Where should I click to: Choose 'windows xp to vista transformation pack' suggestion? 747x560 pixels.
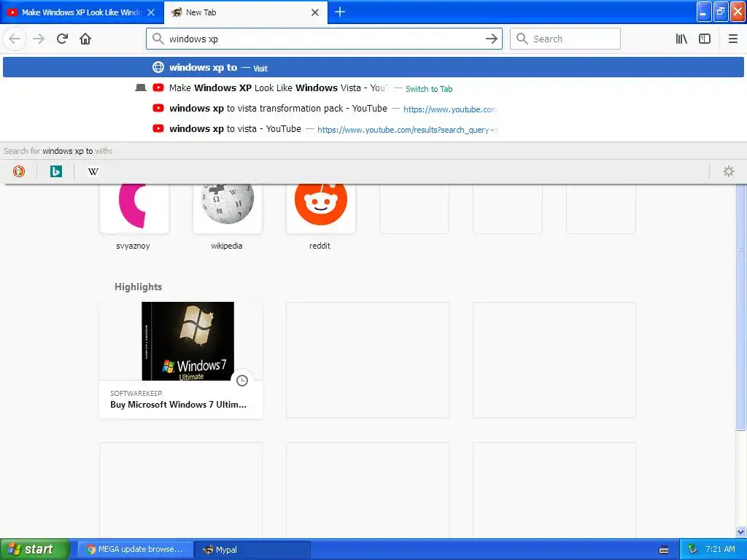pos(373,109)
